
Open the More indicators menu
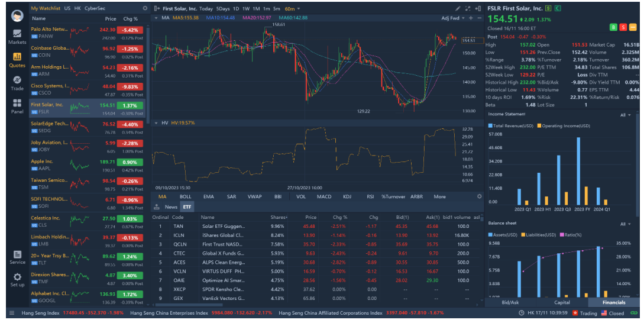[x=439, y=196]
